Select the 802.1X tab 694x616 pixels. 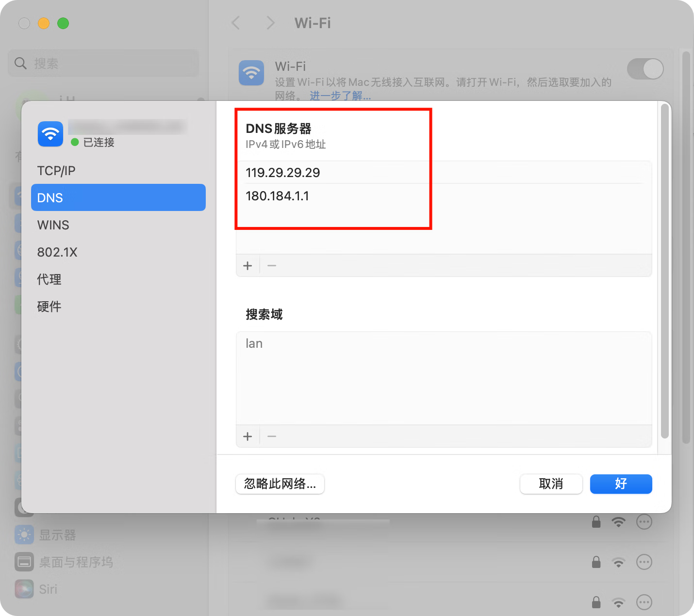pyautogui.click(x=57, y=252)
